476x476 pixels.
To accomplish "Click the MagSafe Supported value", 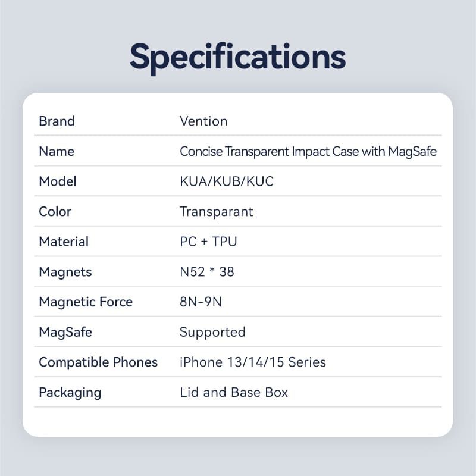I will (212, 332).
